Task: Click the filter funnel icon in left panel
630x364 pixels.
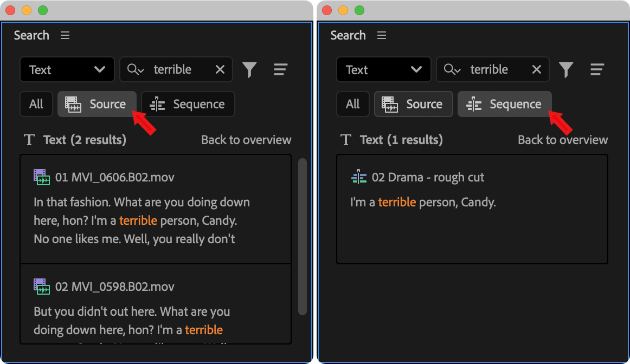Action: [x=249, y=69]
